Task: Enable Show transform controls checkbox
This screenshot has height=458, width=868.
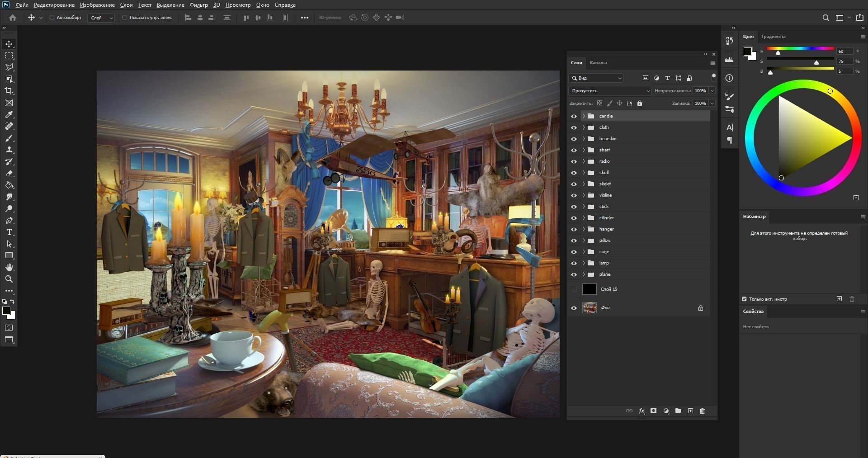Action: [x=125, y=18]
